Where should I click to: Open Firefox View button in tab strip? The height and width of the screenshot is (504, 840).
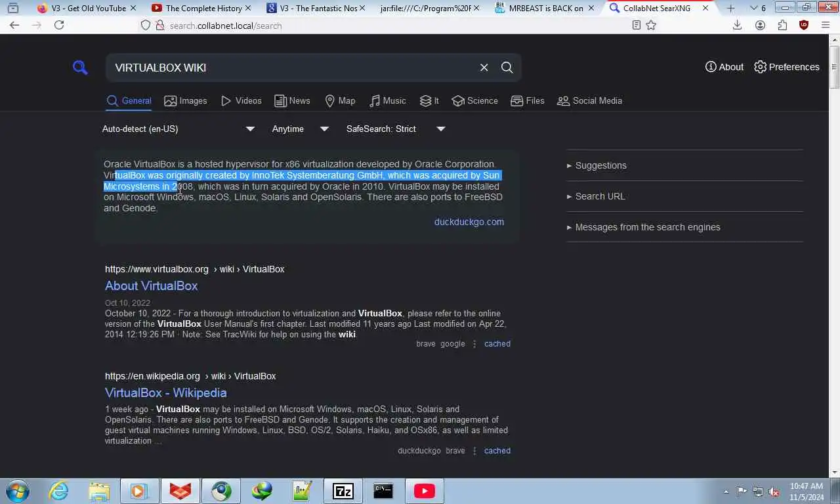pyautogui.click(x=12, y=8)
